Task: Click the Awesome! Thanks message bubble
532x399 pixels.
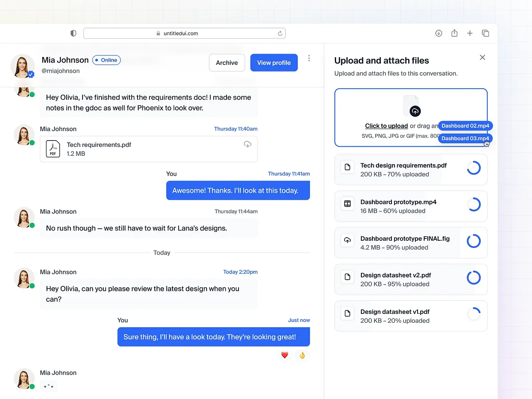Action: tap(238, 191)
